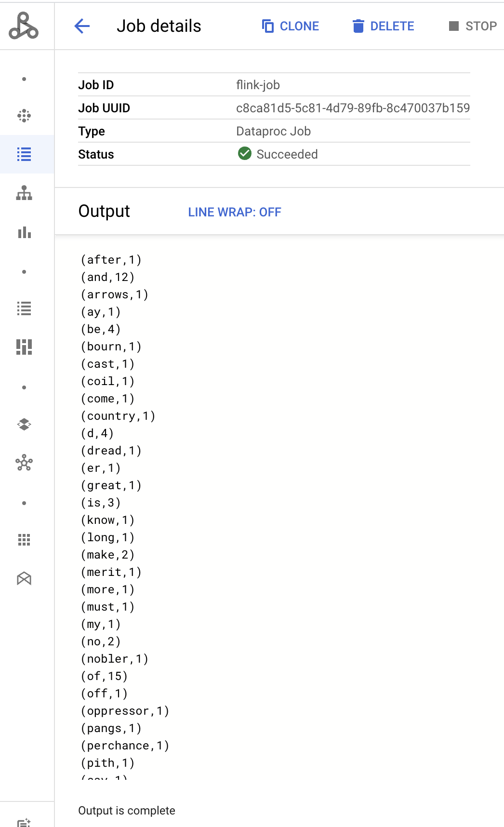This screenshot has height=827, width=504.
Task: Click the stacked layers code icon
Action: (x=24, y=424)
